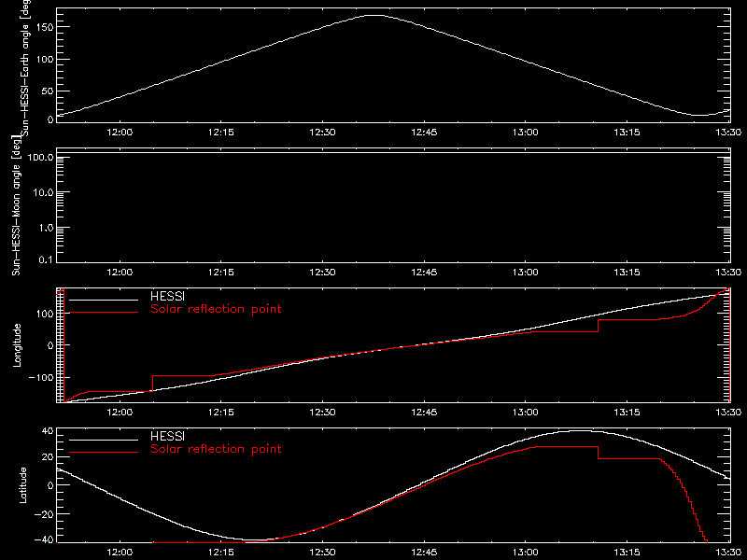The height and width of the screenshot is (560, 747).
Task: Click 12:15 label under Moon angle plot
Action: pyautogui.click(x=221, y=272)
